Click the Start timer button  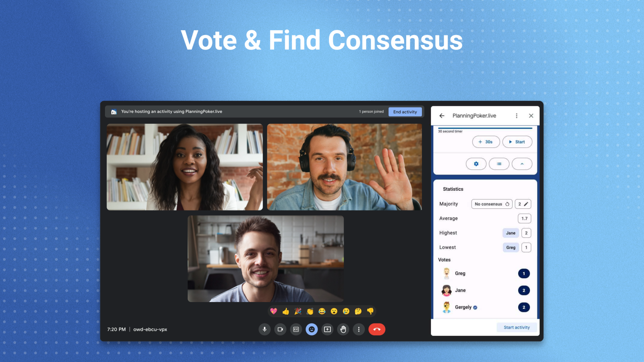click(516, 142)
